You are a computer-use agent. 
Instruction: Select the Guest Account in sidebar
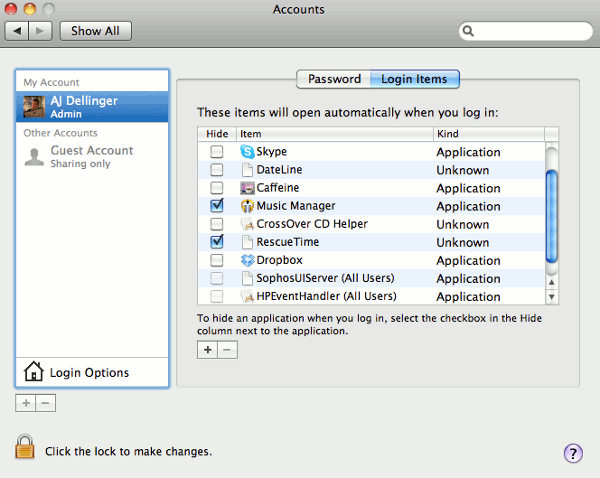pos(91,156)
